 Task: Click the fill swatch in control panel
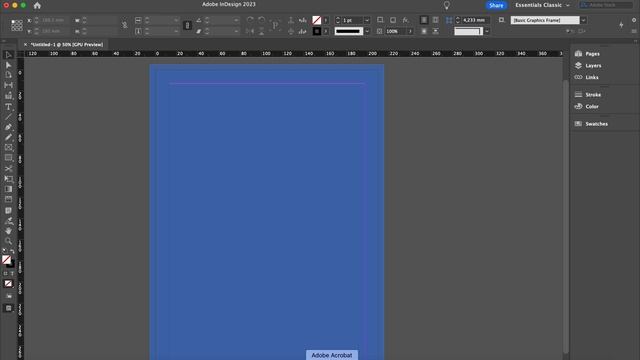coord(316,20)
